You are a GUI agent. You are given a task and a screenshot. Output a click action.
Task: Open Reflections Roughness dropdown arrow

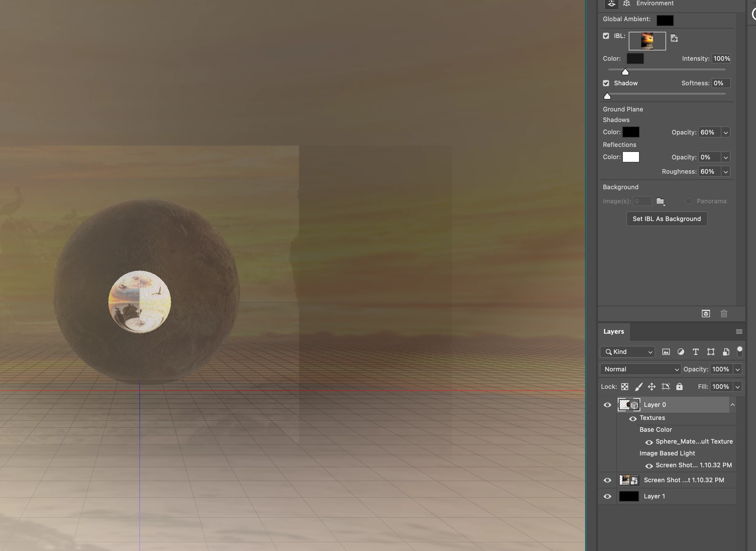[725, 172]
